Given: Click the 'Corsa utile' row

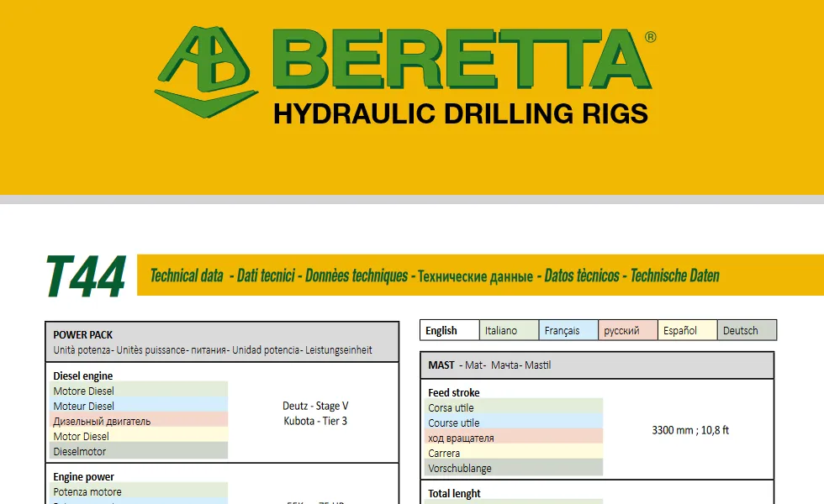Looking at the screenshot, I should 514,408.
